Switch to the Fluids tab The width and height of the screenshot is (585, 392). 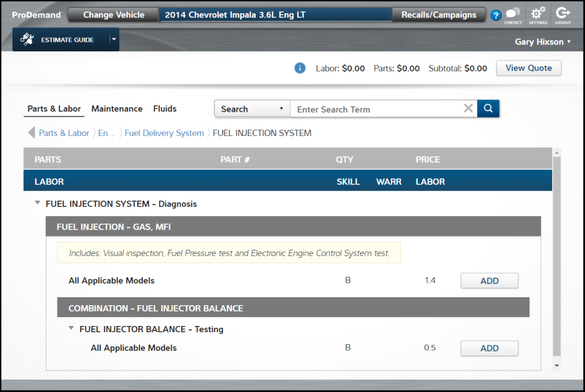pyautogui.click(x=165, y=109)
